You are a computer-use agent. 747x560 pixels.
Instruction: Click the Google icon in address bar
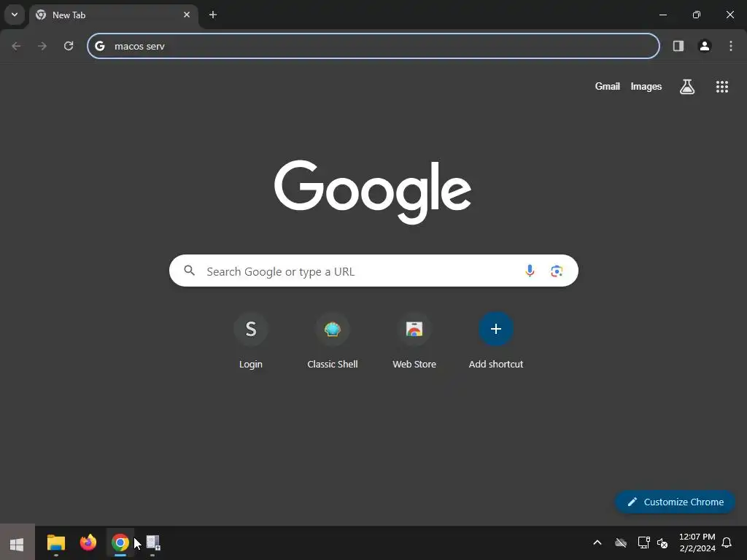[x=99, y=46]
